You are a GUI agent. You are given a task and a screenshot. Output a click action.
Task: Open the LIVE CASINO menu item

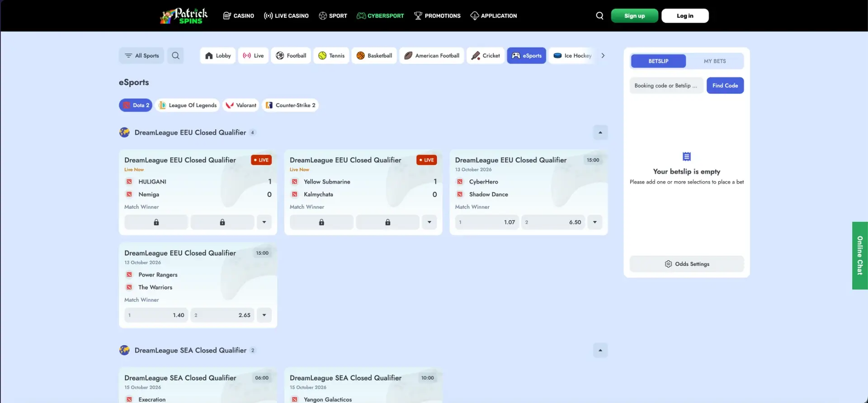point(286,16)
